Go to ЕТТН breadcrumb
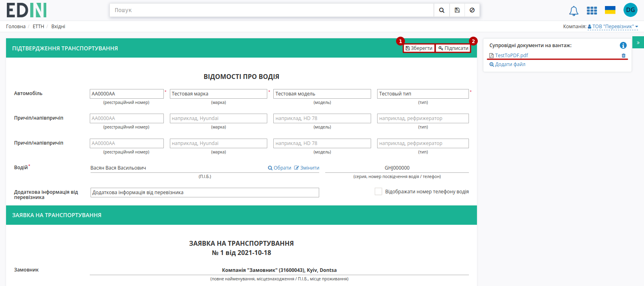The height and width of the screenshot is (286, 644). [38, 27]
